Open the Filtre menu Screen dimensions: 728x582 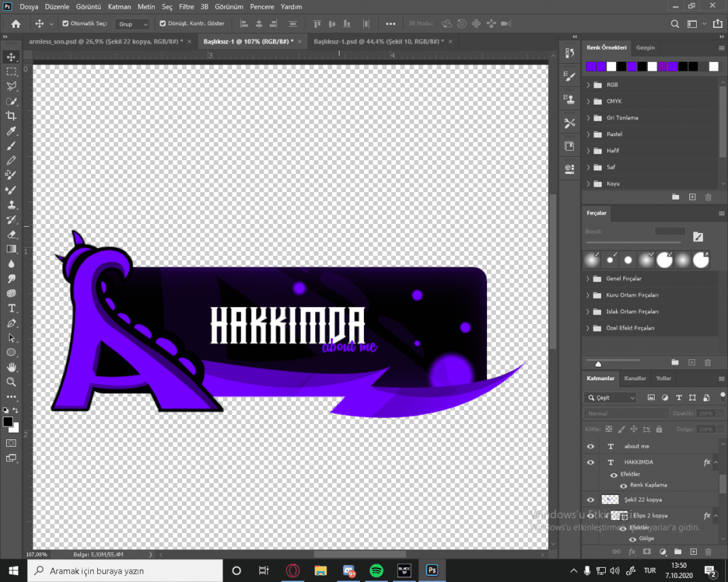[x=186, y=7]
